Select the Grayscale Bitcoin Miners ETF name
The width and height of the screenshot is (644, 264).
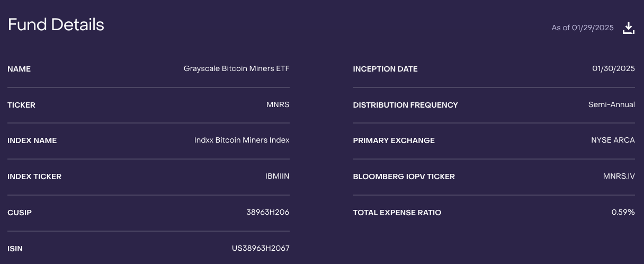(236, 68)
